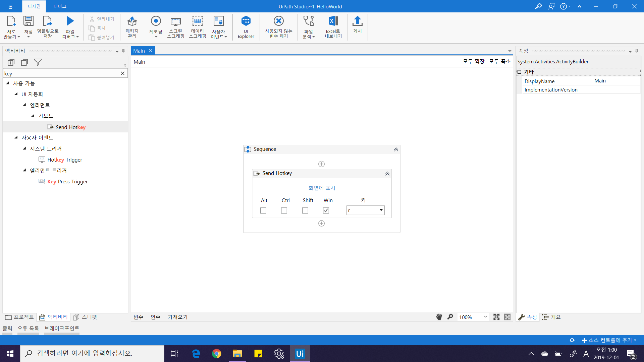This screenshot has width=644, height=362.
Task: Click the pan hand icon in the designer footer
Action: click(x=439, y=317)
